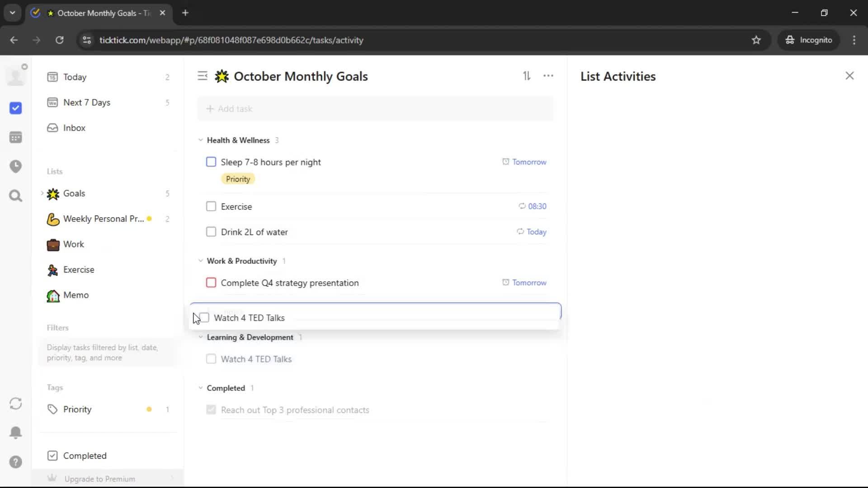This screenshot has height=488, width=868.
Task: Open the notifications bell icon
Action: coord(15,432)
